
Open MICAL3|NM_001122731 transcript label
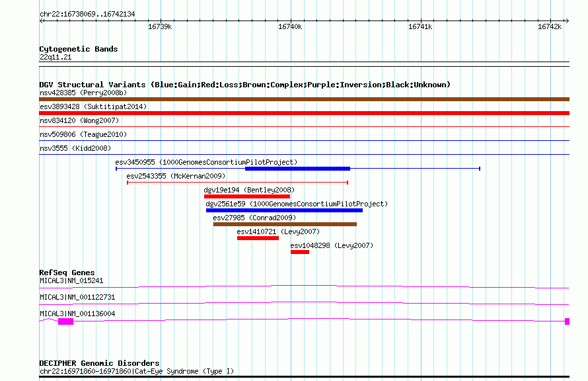(x=77, y=297)
